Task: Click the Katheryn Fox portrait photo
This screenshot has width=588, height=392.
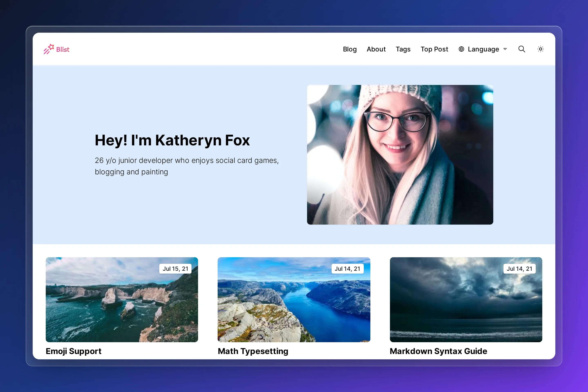Action: click(x=400, y=155)
